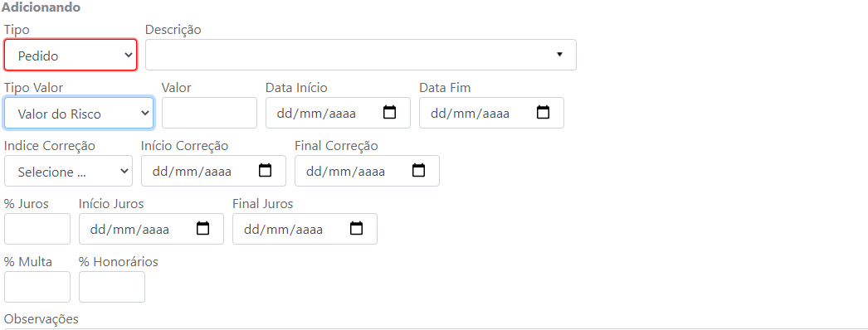Expand the Tipo dropdown showing Pedido
This screenshot has width=868, height=330.
click(71, 55)
